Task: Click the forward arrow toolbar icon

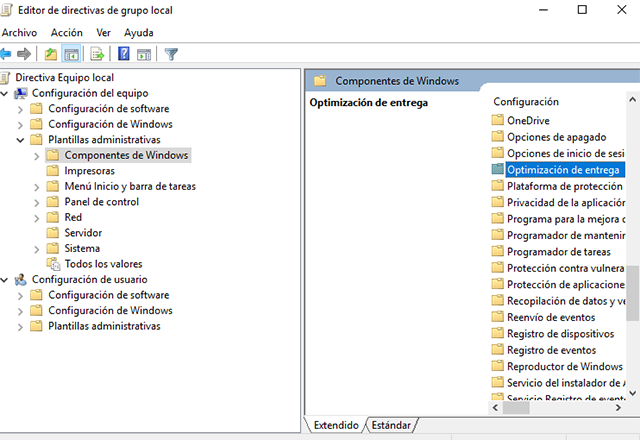Action: pos(25,54)
